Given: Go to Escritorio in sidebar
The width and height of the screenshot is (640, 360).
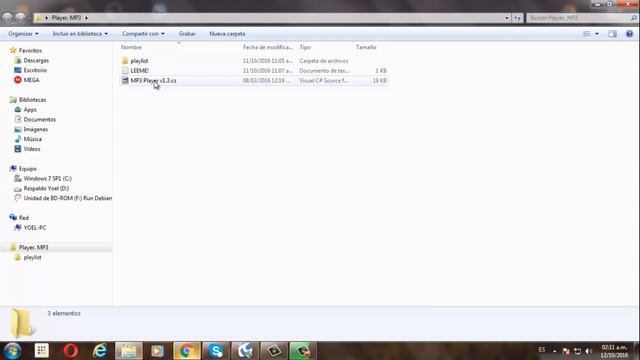Looking at the screenshot, I should click(35, 70).
